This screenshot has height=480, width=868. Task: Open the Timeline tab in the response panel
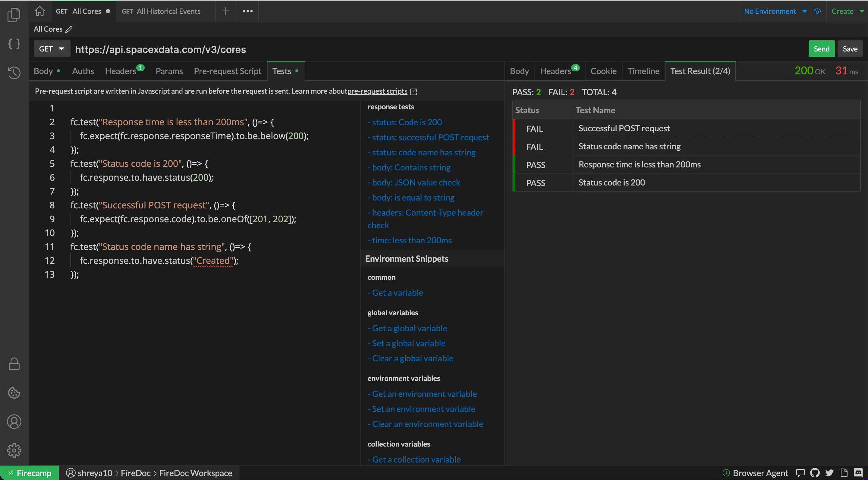[x=643, y=71]
